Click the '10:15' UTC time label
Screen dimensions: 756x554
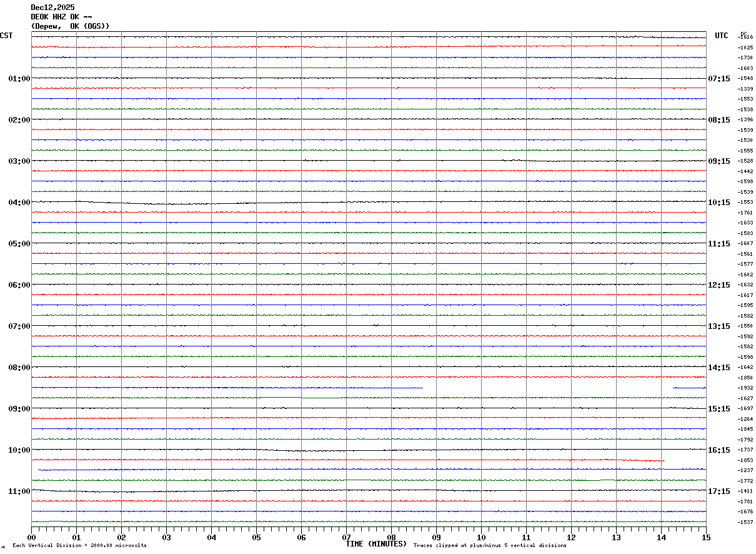click(719, 203)
